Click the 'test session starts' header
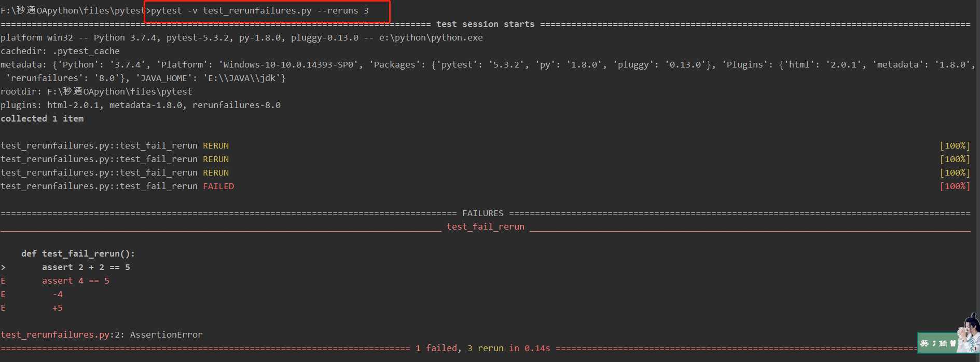Screen dimensions: 980x362 [485, 24]
